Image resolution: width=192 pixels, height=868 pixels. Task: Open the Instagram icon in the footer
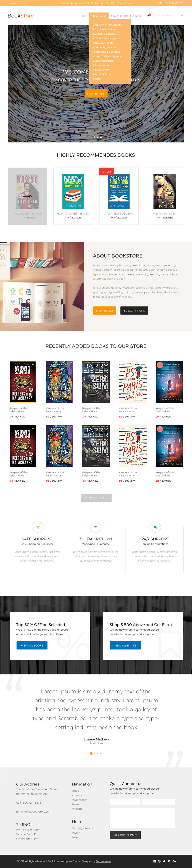(x=159, y=861)
